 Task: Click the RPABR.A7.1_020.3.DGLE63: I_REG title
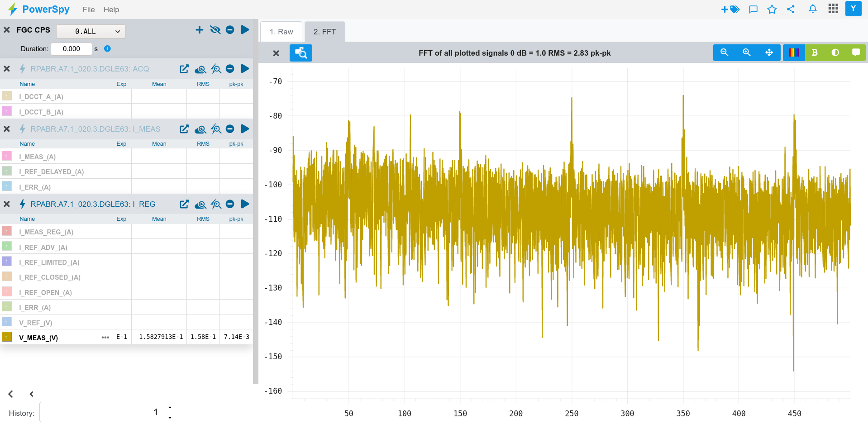coord(93,204)
